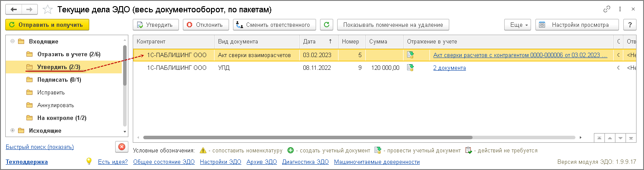Click Быстрый поиск (показать) link
The height and width of the screenshot is (170, 644).
pyautogui.click(x=40, y=147)
